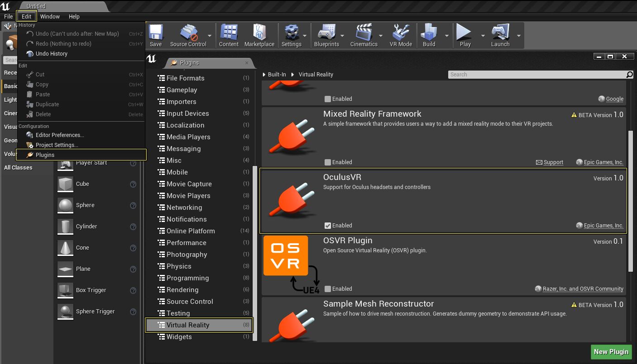Save the current level
This screenshot has width=637, height=364.
point(156,35)
